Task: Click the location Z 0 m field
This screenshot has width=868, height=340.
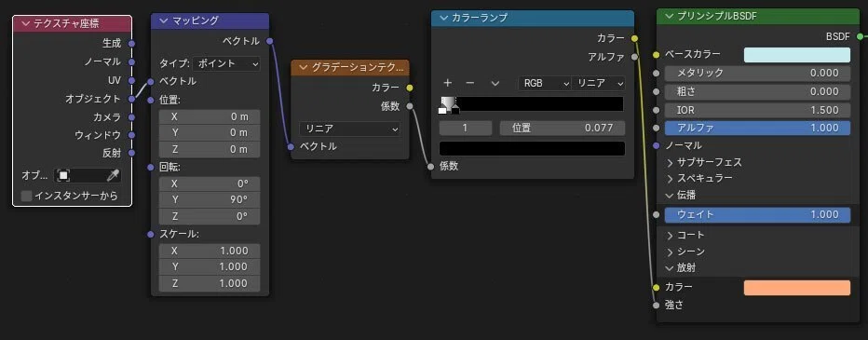Action: (x=210, y=150)
